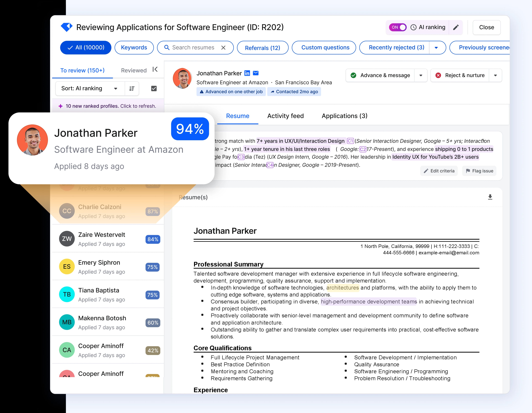The height and width of the screenshot is (413, 532).
Task: Click the clock icon next to AI ranking
Action: (413, 27)
